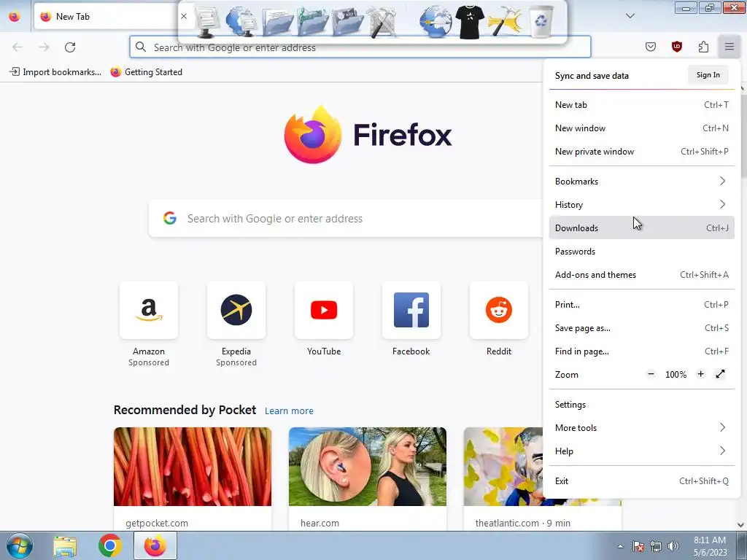Click the Learn more Pocket link

pyautogui.click(x=289, y=411)
